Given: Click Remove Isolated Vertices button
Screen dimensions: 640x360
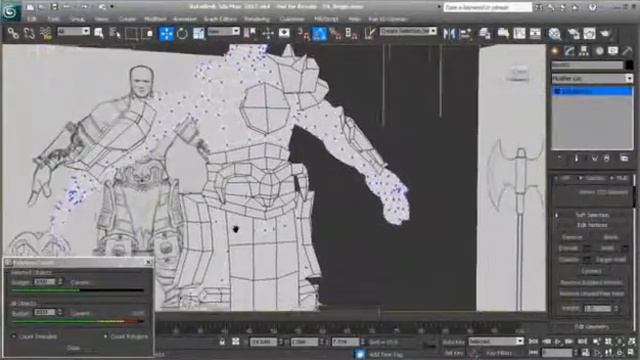Looking at the screenshot, I should (x=591, y=282).
